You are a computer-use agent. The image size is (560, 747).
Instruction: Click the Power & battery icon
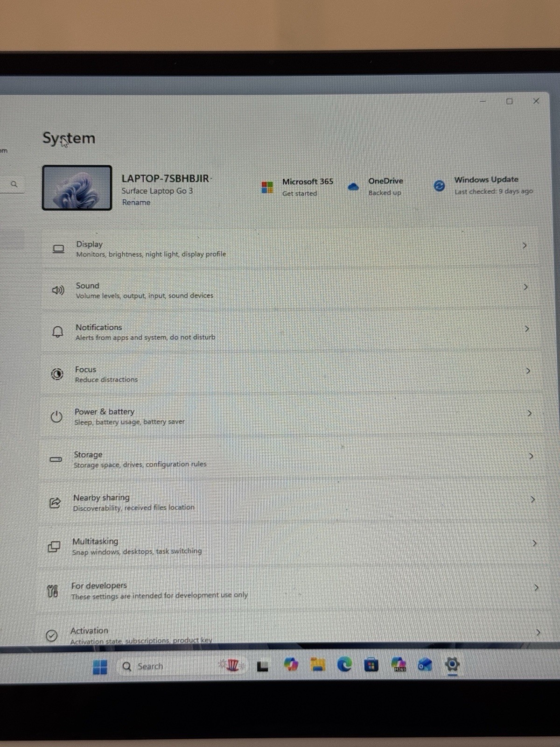pyautogui.click(x=56, y=416)
